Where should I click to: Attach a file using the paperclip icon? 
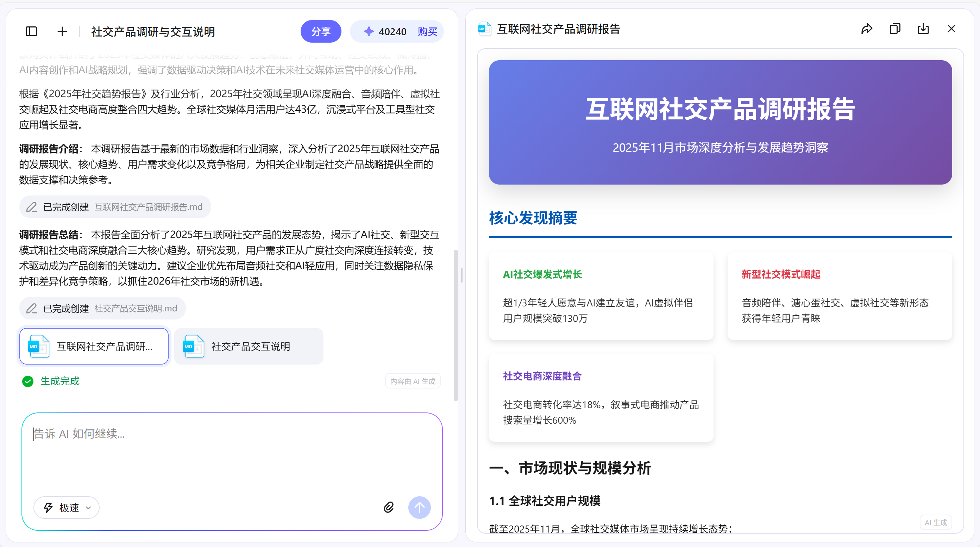[388, 508]
